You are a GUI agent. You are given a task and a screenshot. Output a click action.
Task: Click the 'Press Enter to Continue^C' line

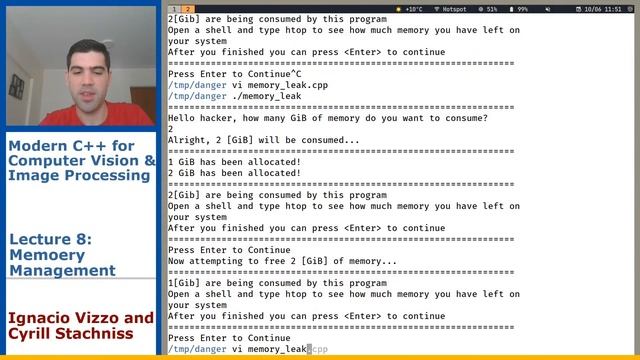235,74
